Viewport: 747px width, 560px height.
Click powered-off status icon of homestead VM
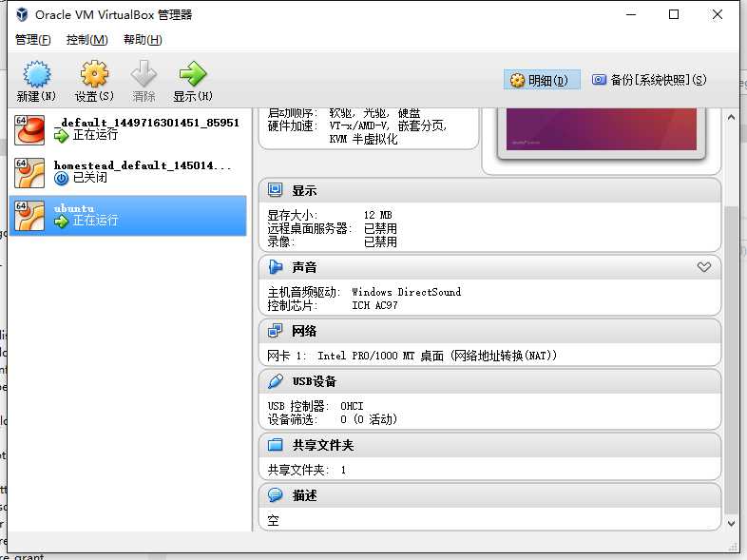coord(62,179)
